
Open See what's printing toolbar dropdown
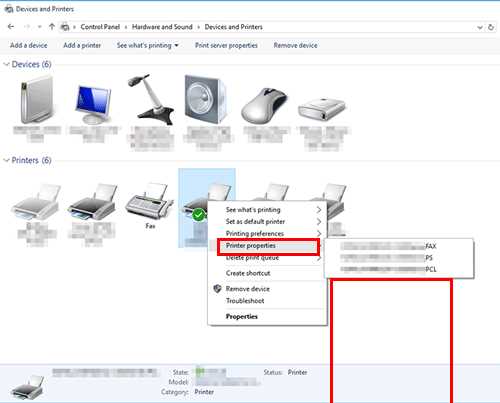[x=147, y=45]
